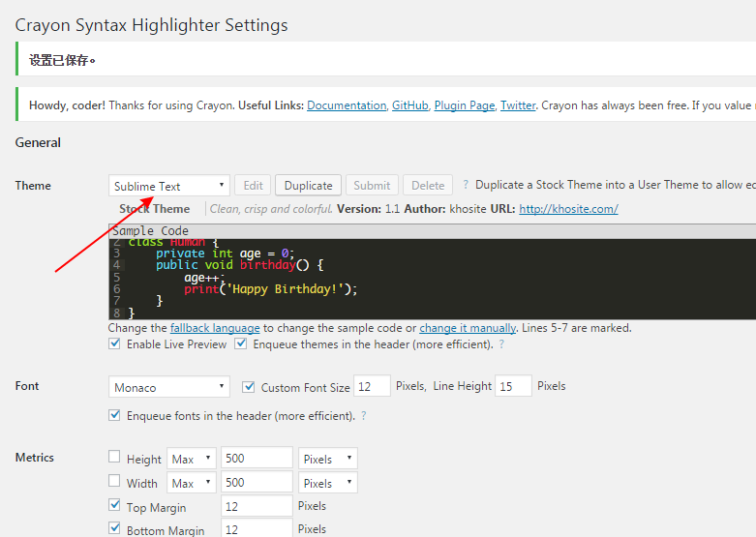Screen dimensions: 756x537
Task: Visit the GitHub link
Action: coord(409,105)
